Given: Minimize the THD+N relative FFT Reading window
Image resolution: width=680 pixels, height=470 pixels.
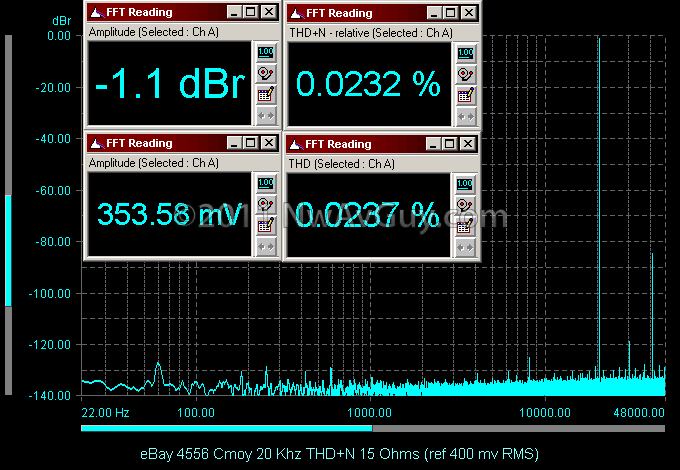Looking at the screenshot, I should tap(434, 13).
